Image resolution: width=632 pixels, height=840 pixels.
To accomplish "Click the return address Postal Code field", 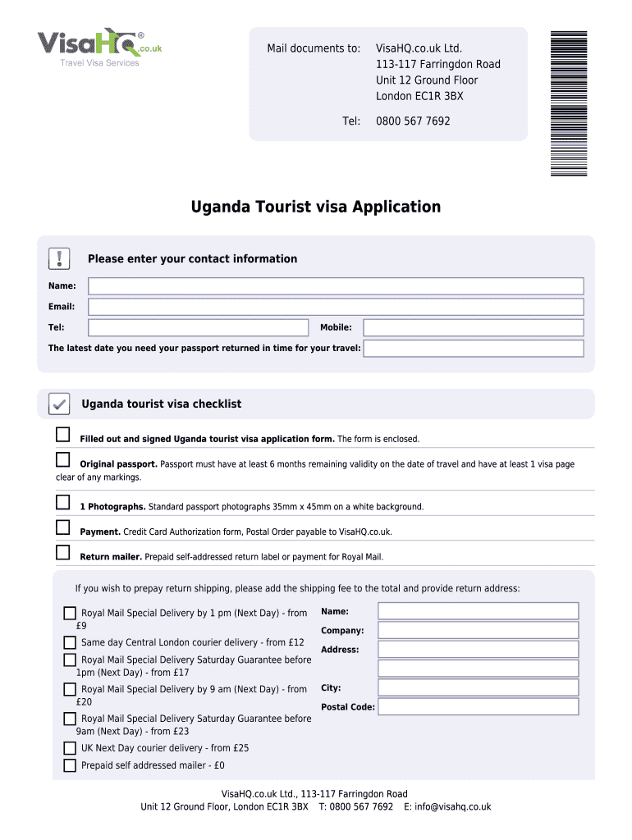I will (478, 707).
